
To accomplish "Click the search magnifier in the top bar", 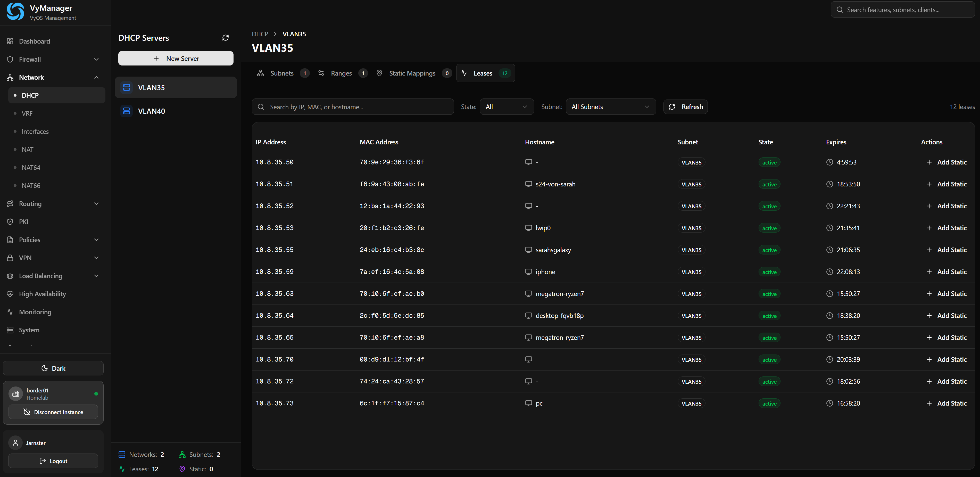I will [840, 10].
